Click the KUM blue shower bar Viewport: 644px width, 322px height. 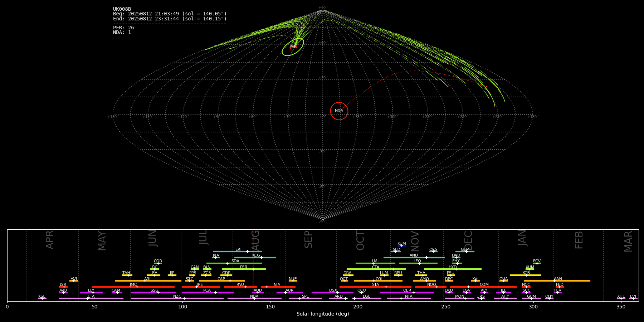402,246
